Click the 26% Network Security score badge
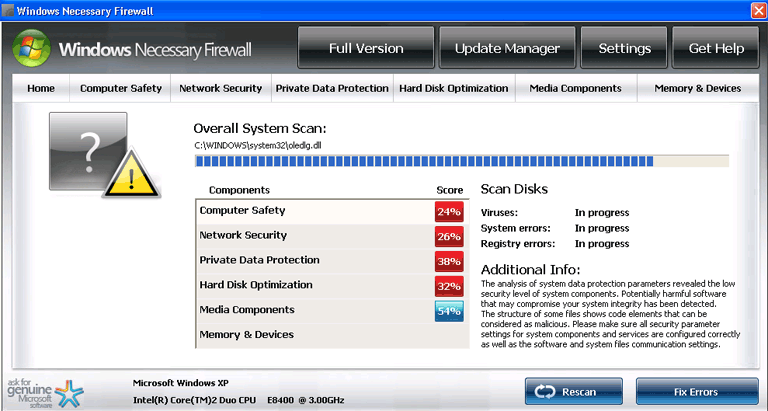This screenshot has height=411, width=768. [x=449, y=237]
